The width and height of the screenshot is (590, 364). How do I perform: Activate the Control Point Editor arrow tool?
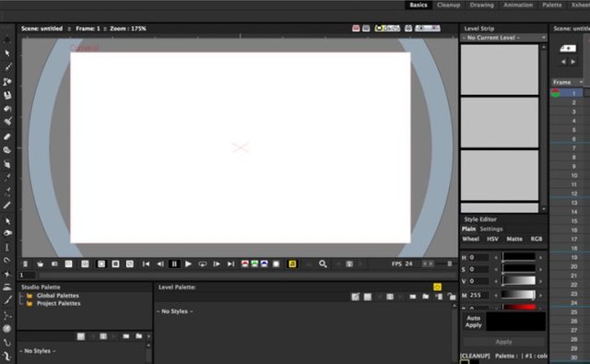tap(7, 221)
